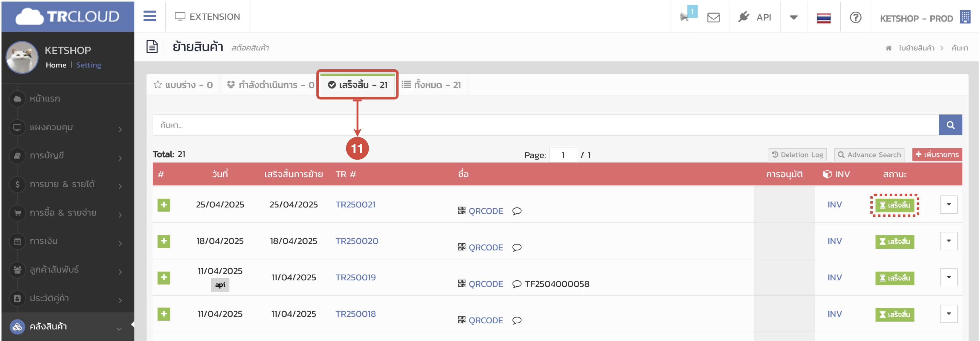Open the action dropdown for TR250019
Screen dimensions: 980x341
tap(948, 278)
